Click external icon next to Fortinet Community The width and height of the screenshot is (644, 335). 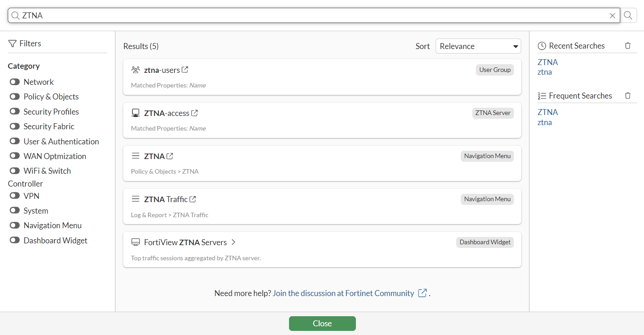(422, 293)
